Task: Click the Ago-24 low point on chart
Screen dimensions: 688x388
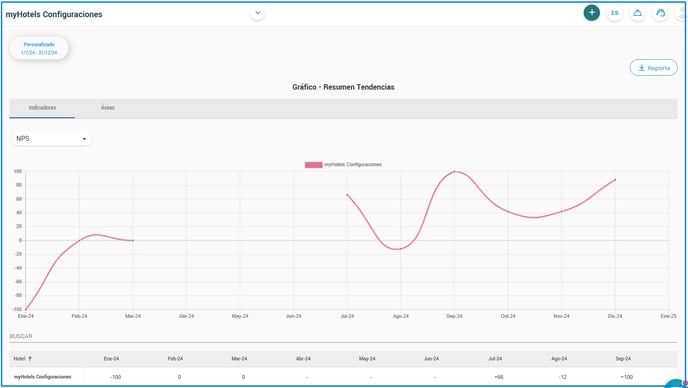Action: point(400,249)
